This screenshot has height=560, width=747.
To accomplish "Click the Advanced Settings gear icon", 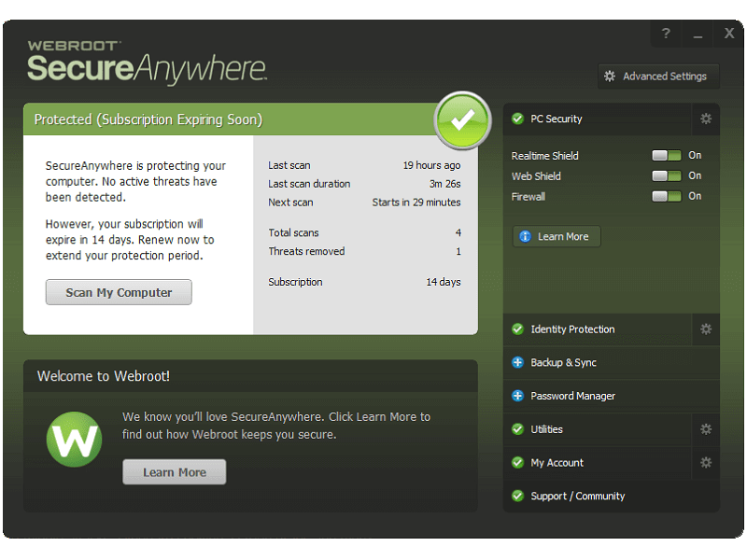I will [610, 77].
